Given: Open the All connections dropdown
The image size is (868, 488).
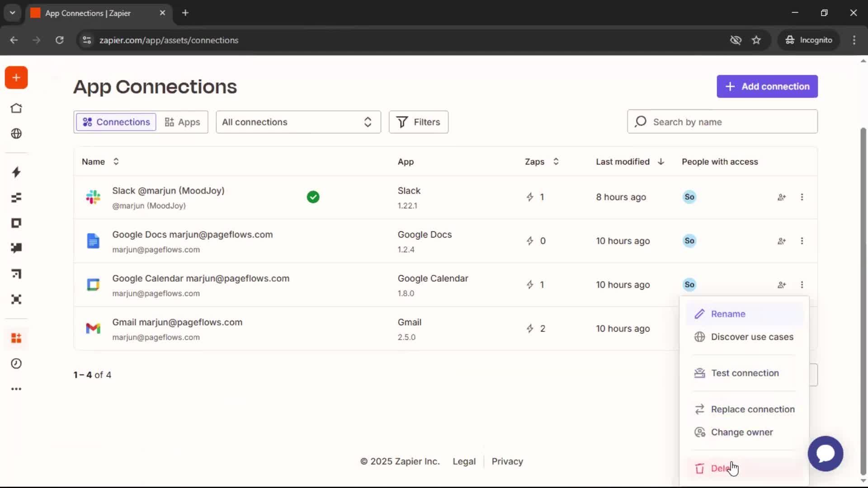Looking at the screenshot, I should tap(298, 122).
